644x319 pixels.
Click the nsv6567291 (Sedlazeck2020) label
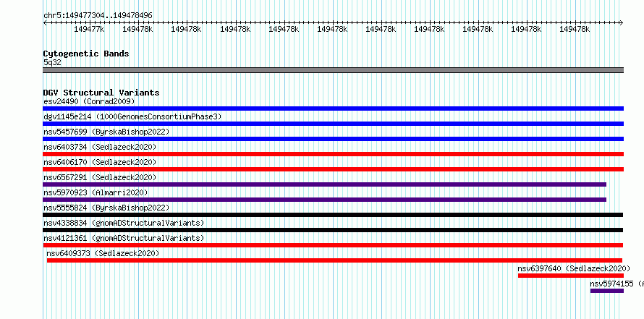(100, 177)
